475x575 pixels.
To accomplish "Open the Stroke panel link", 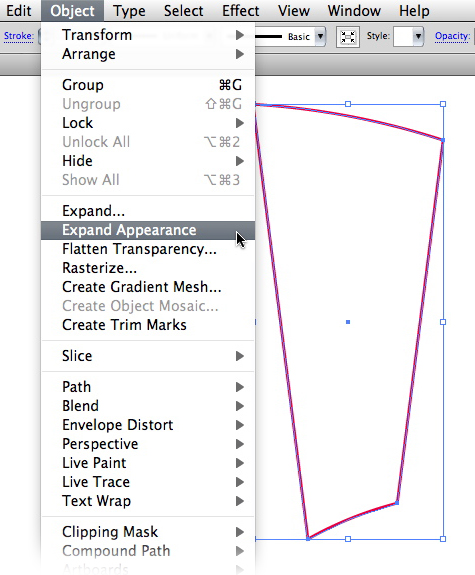I will pos(18,36).
